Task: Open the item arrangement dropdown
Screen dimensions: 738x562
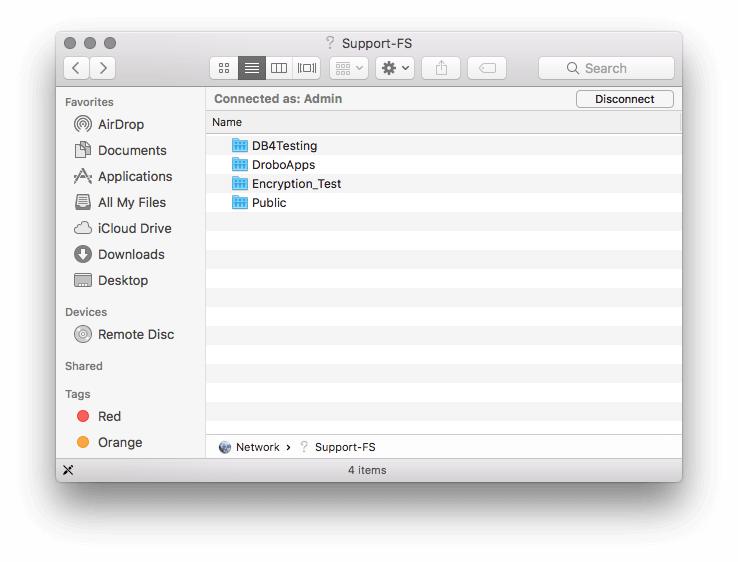Action: tap(349, 68)
